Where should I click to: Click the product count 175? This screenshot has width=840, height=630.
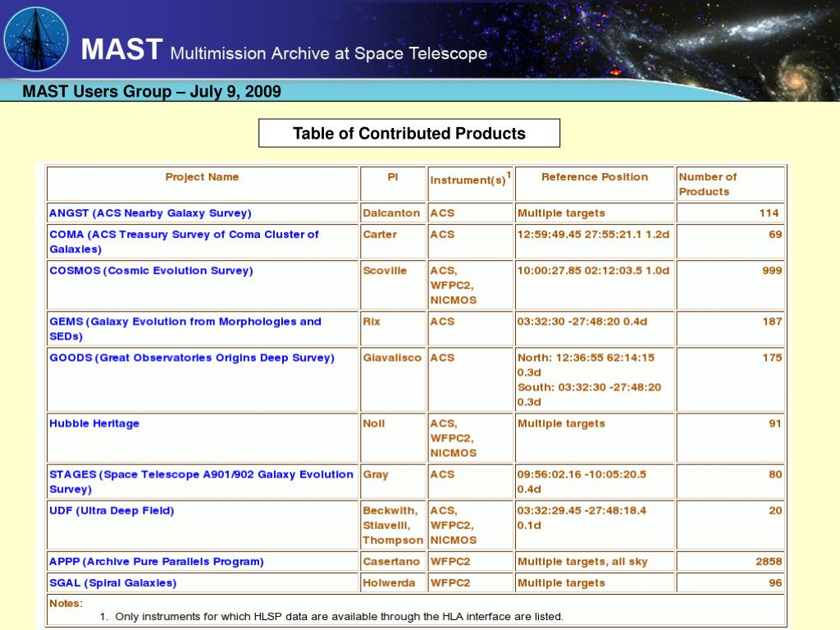click(x=772, y=358)
